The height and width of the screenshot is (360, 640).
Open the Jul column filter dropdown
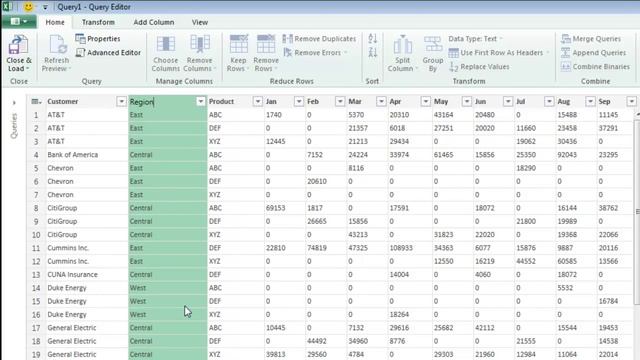click(549, 101)
